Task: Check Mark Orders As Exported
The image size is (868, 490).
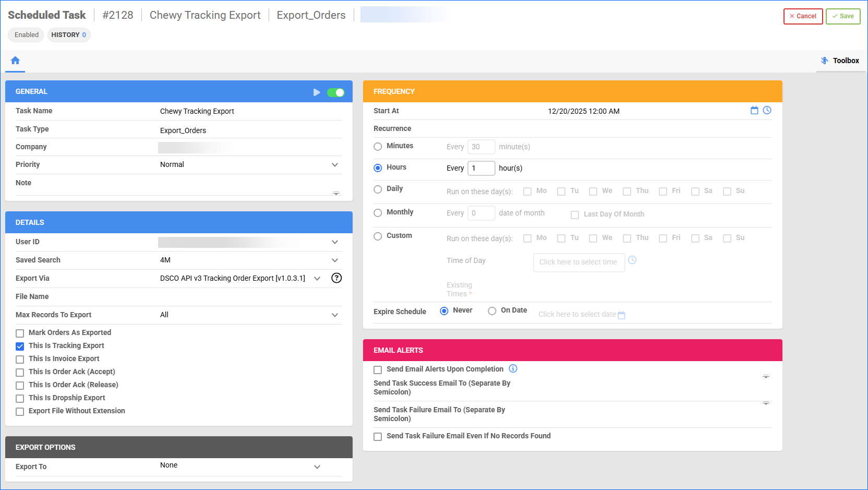Action: click(20, 333)
